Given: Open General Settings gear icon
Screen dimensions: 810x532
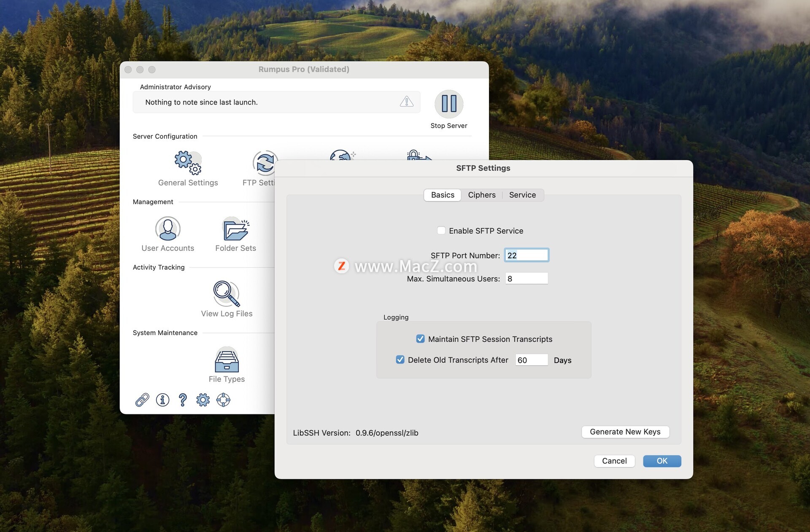Looking at the screenshot, I should coord(188,162).
